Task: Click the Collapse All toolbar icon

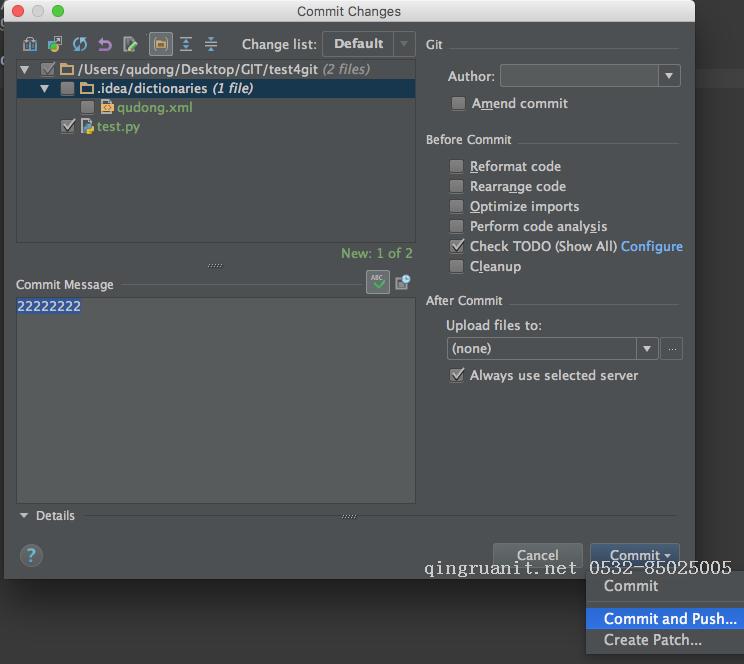Action: click(211, 44)
